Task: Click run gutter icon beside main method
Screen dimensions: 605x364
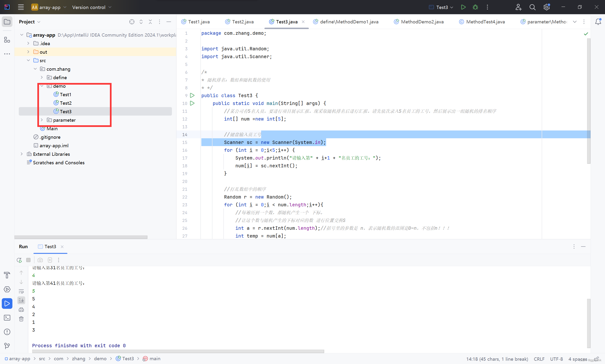Action: point(192,103)
